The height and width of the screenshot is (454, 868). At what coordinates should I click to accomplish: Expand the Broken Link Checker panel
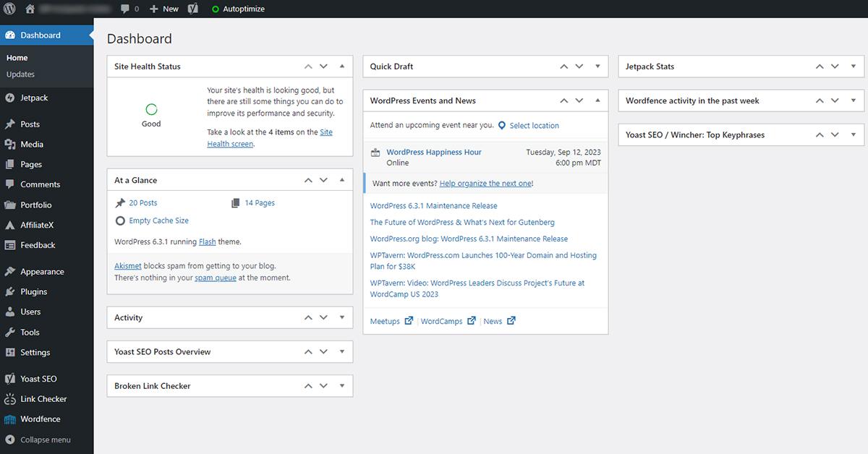coord(342,386)
